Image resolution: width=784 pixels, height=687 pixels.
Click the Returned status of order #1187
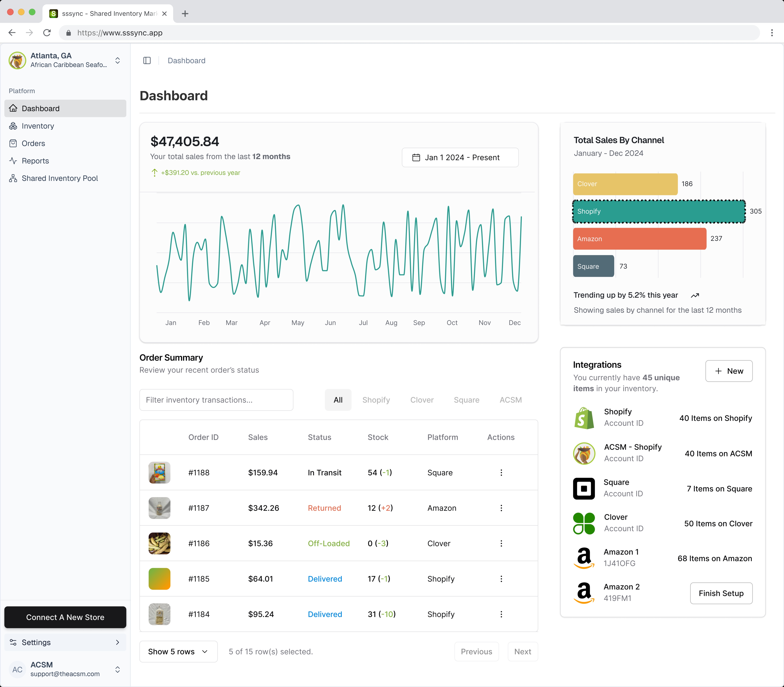324,508
